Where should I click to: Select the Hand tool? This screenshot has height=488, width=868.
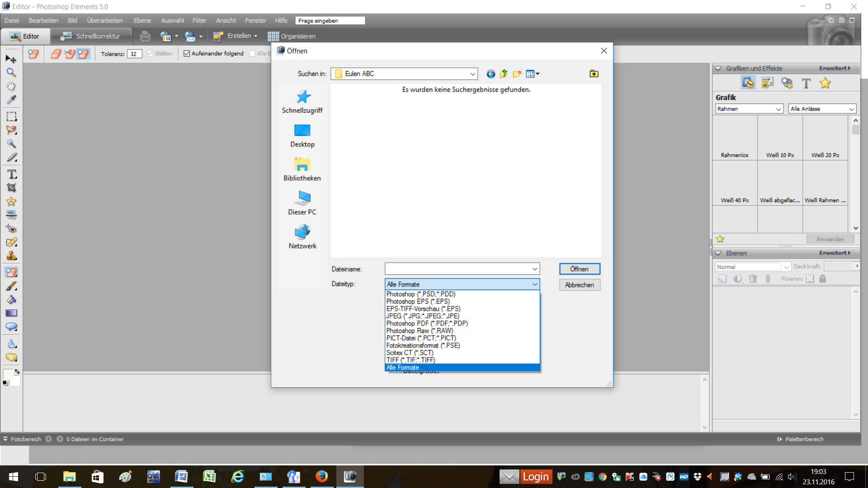coord(11,86)
